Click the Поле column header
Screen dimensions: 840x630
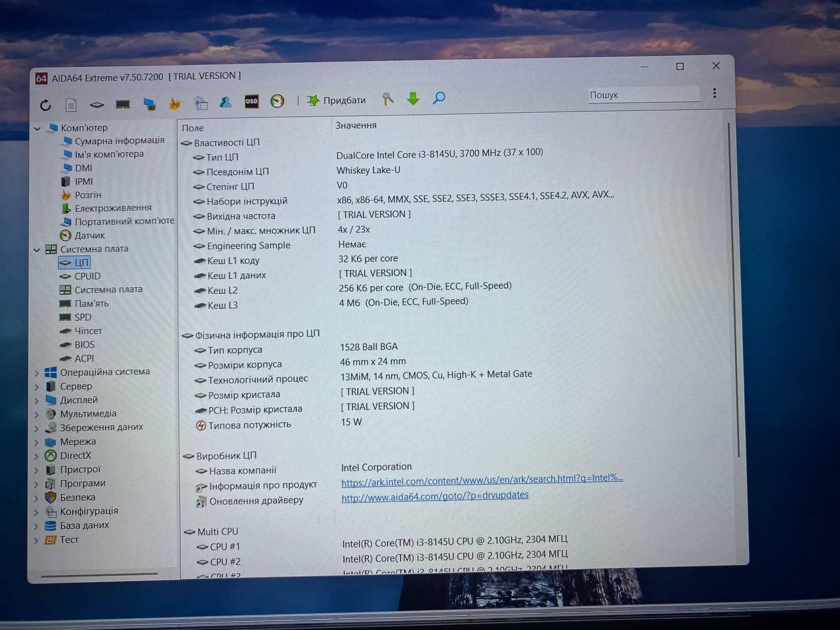[x=193, y=128]
